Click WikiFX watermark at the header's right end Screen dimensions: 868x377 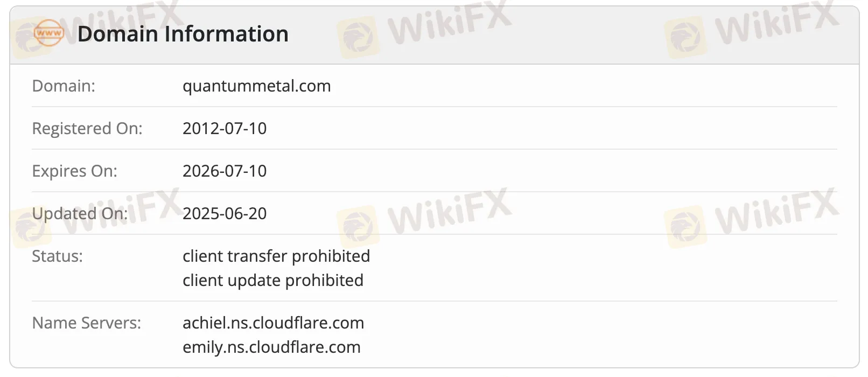click(x=753, y=27)
